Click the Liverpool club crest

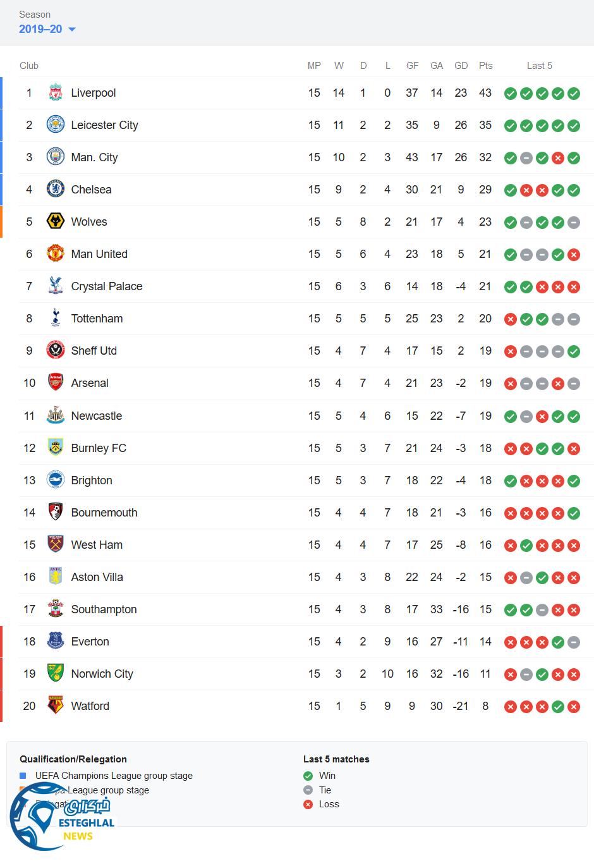[56, 93]
